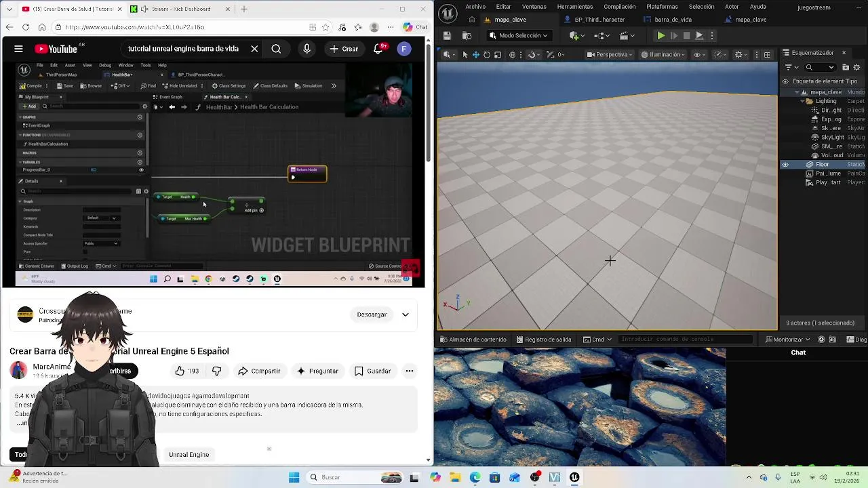Open the Archivo menu
The image size is (868, 488).
(x=475, y=7)
